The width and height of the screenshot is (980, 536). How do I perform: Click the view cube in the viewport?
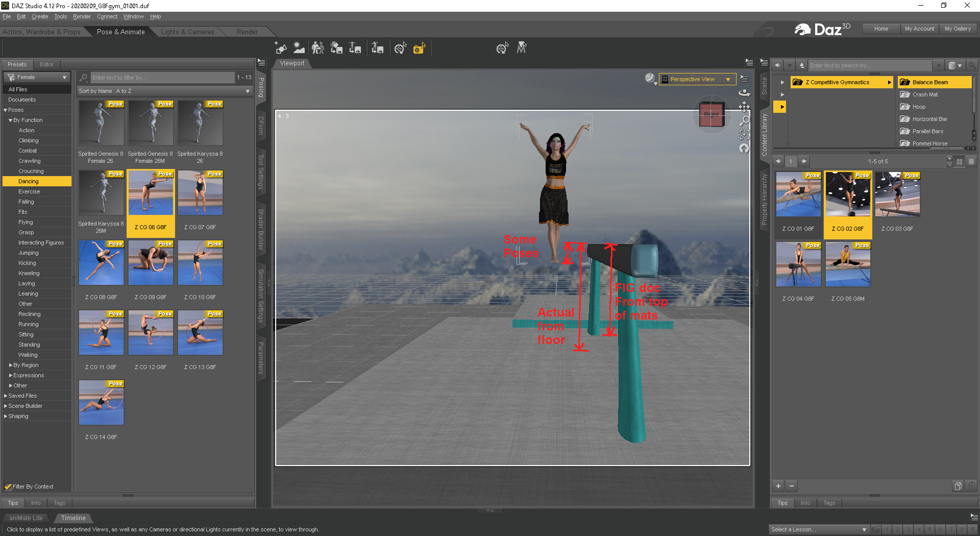712,114
